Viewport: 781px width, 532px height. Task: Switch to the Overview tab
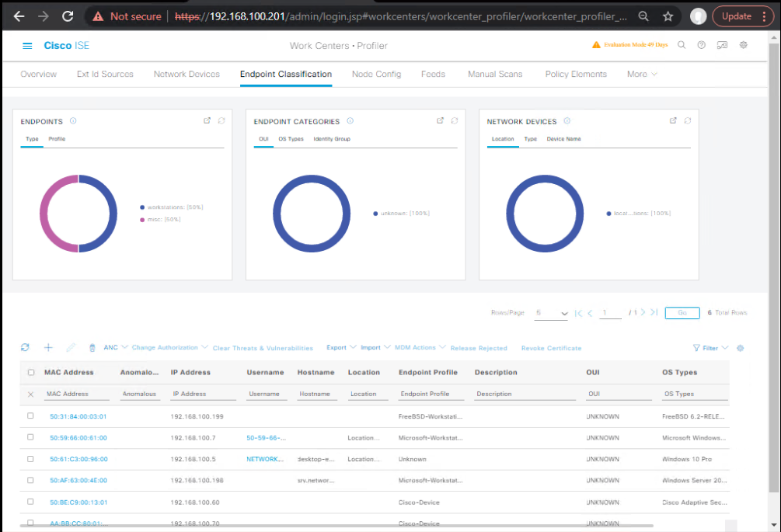click(38, 74)
